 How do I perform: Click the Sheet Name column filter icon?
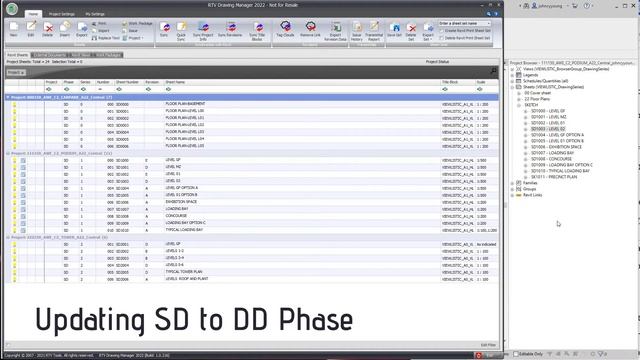pos(168,89)
